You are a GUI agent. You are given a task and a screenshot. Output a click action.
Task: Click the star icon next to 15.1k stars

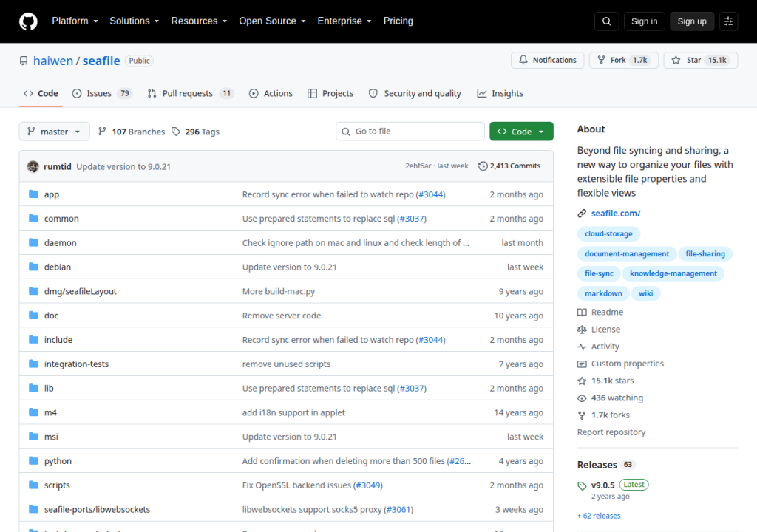tap(582, 381)
